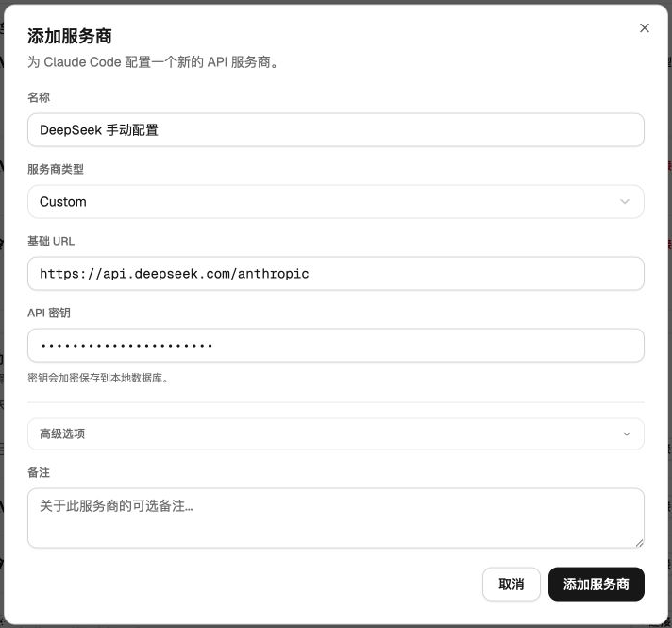
Task: Grab the 备注 textarea resize handle
Action: (x=639, y=543)
